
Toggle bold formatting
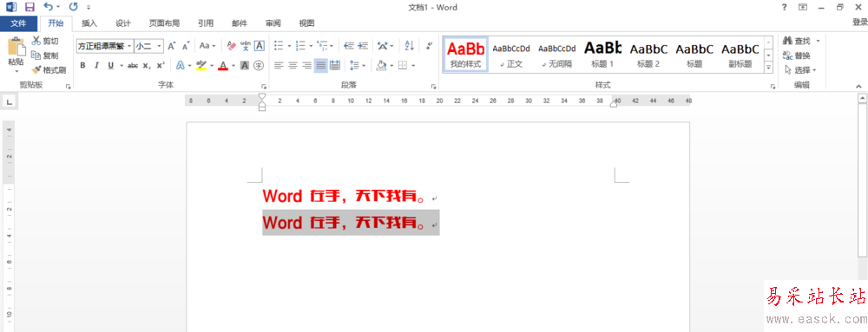tap(83, 66)
